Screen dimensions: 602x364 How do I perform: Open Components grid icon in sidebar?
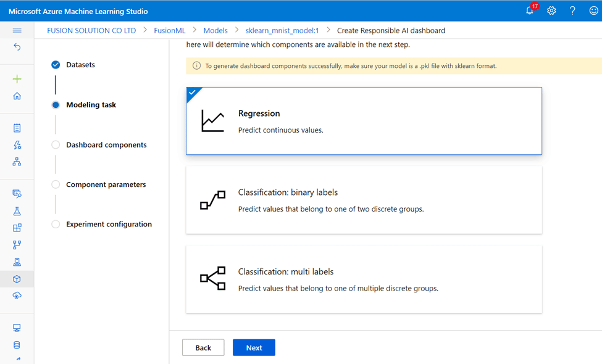(x=17, y=228)
